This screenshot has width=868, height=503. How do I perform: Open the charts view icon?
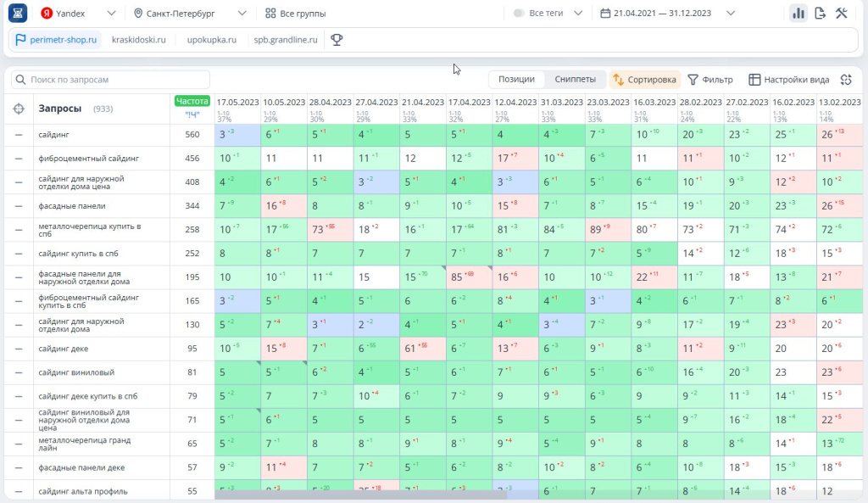[x=798, y=14]
